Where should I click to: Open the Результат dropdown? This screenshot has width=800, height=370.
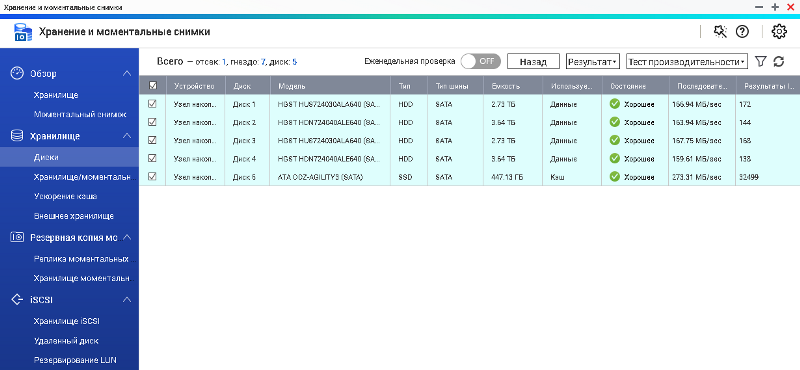[592, 62]
